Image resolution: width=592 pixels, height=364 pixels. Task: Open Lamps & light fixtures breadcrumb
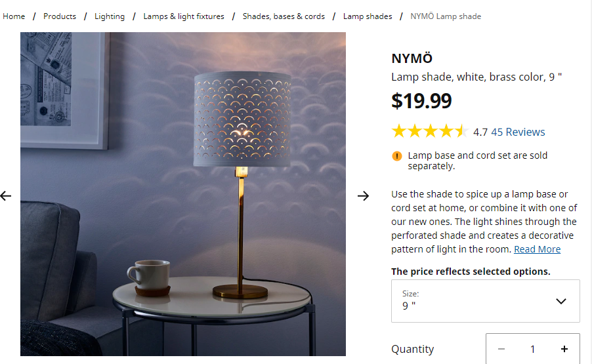click(184, 16)
